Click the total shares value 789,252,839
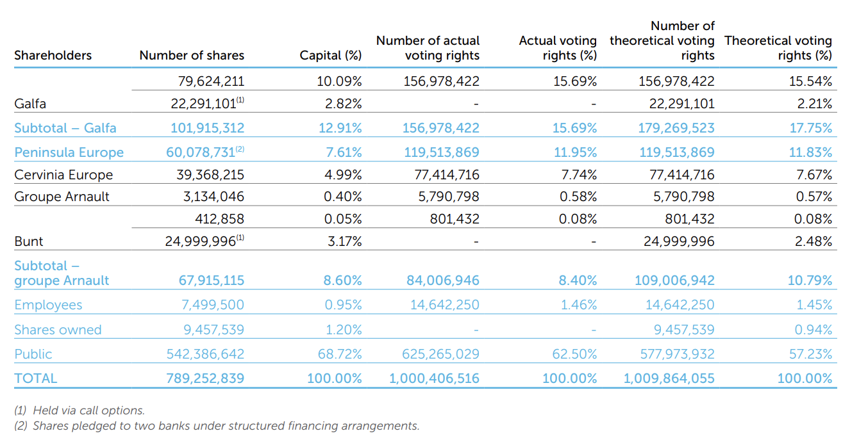Viewport: 868px width, 447px height. pos(205,378)
